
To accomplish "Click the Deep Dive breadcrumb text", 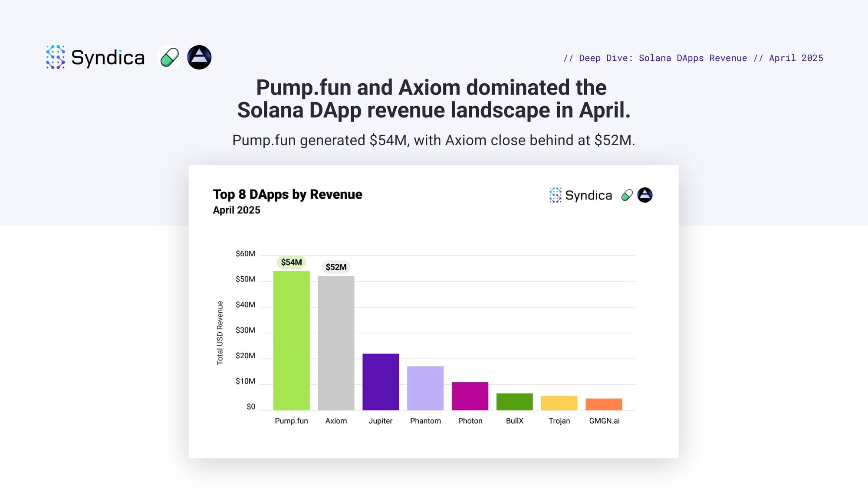I will click(693, 58).
